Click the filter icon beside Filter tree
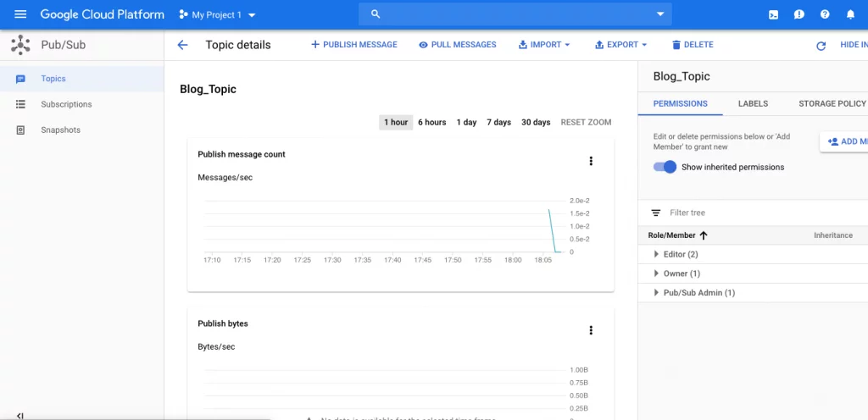The width and height of the screenshot is (868, 420). (656, 213)
